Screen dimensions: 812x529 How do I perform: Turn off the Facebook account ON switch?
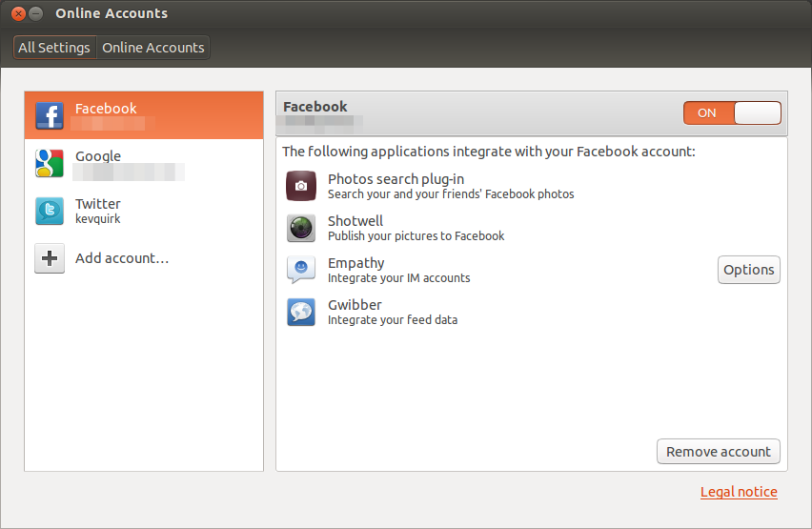click(x=732, y=112)
